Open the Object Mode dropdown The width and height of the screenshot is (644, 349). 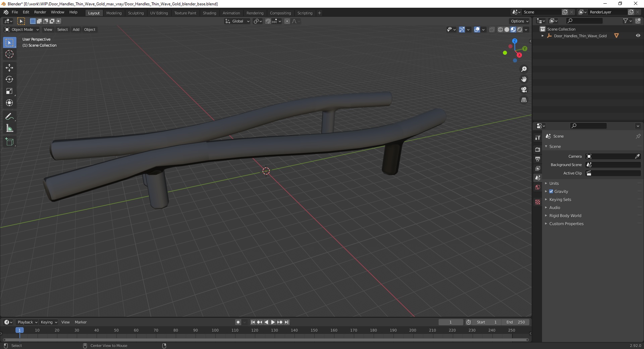[x=22, y=30]
